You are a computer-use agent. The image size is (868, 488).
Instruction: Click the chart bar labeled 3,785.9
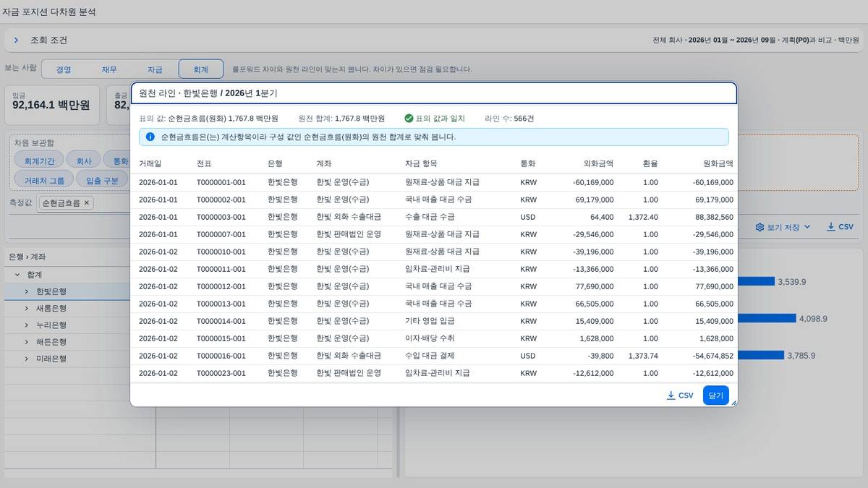760,355
